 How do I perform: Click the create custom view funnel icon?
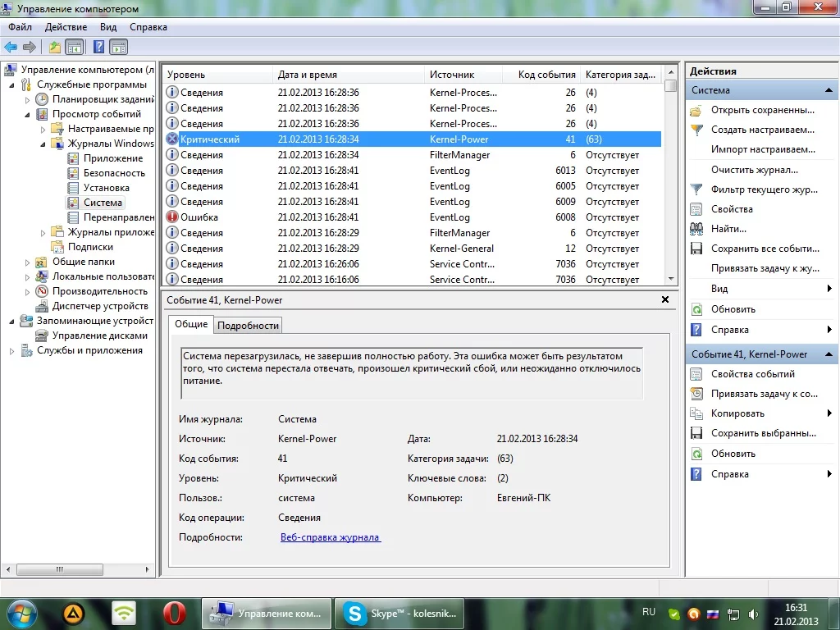coord(696,130)
